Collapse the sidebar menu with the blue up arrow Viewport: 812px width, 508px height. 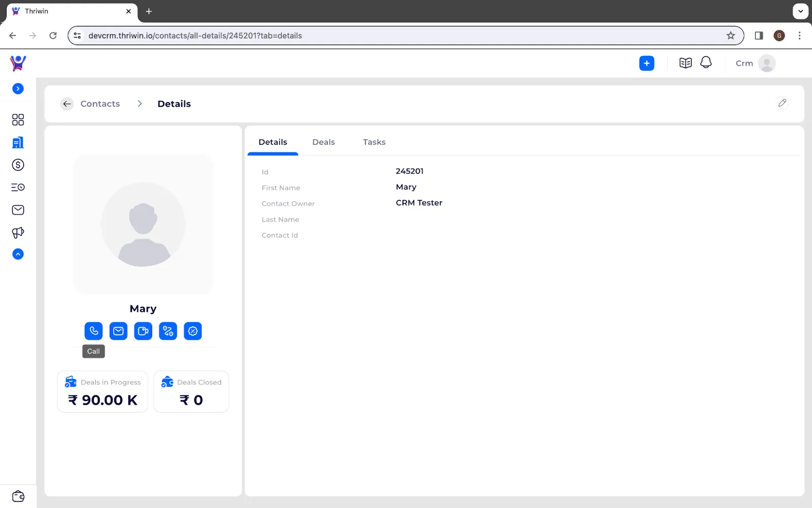tap(18, 254)
